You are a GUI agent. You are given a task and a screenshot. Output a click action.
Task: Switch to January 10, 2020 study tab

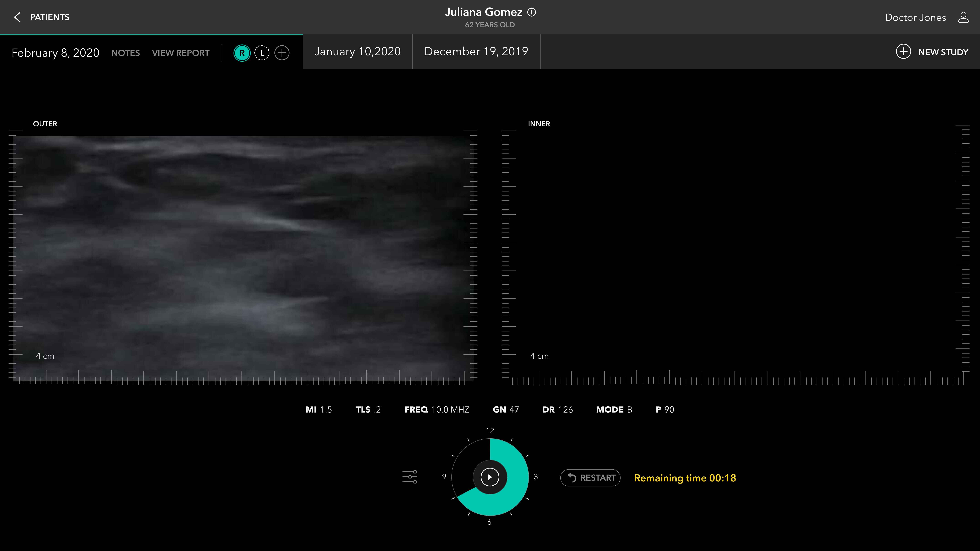coord(357,52)
